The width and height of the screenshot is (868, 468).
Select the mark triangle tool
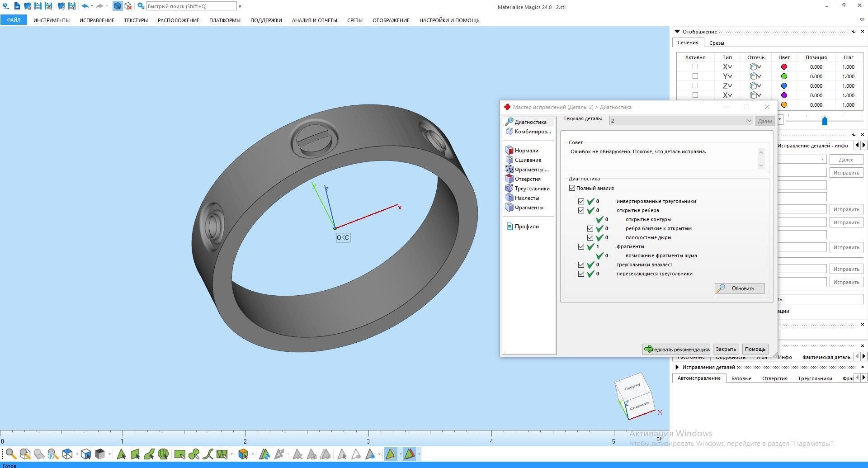point(121,454)
